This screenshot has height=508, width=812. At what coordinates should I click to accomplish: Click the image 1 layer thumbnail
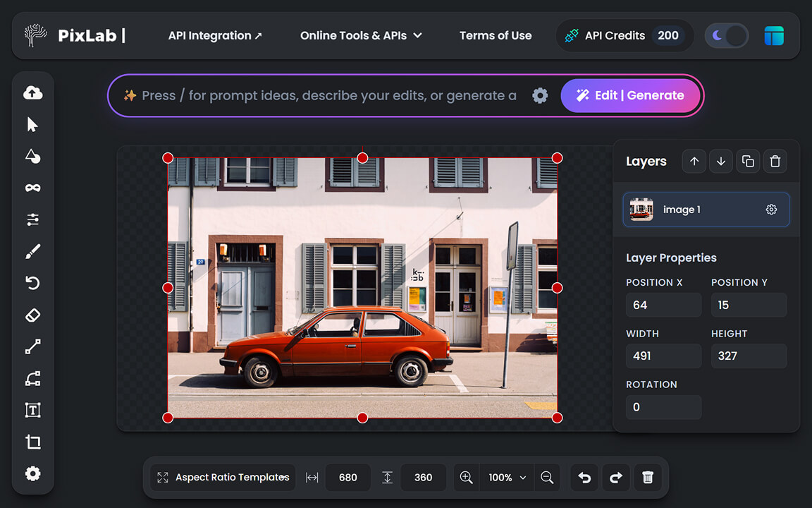641,209
